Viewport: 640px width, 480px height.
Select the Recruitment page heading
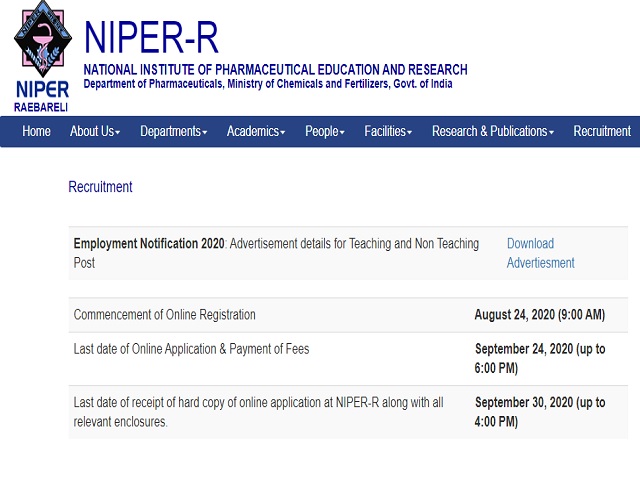pos(100,187)
